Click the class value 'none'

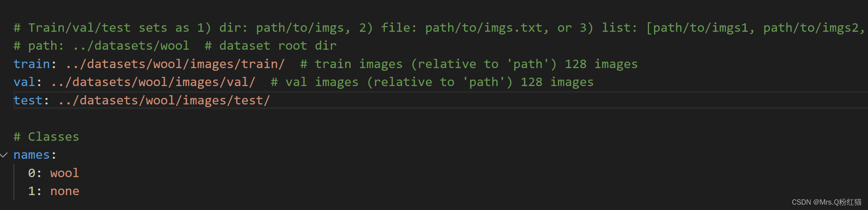[65, 191]
